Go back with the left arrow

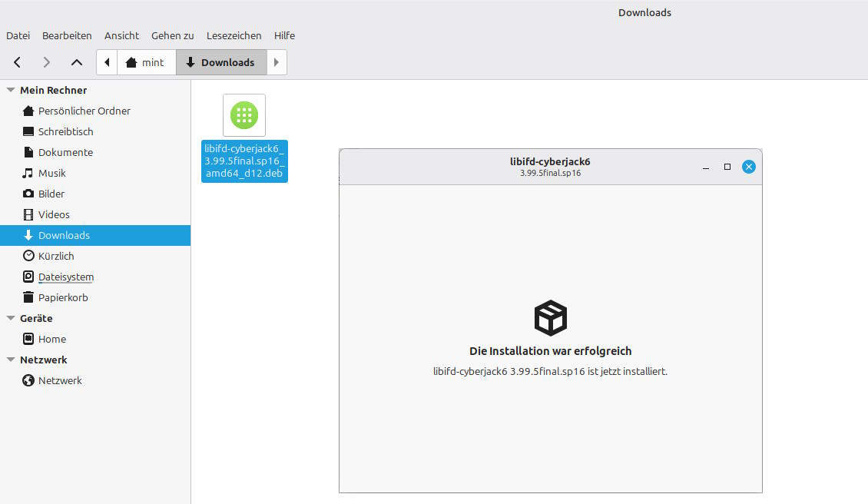(17, 62)
